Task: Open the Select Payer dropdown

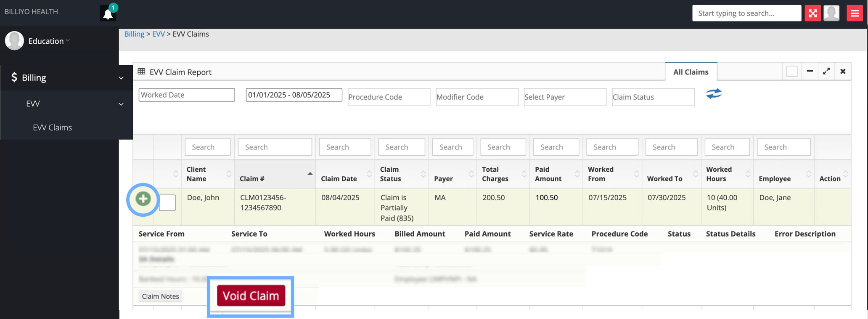Action: click(565, 97)
